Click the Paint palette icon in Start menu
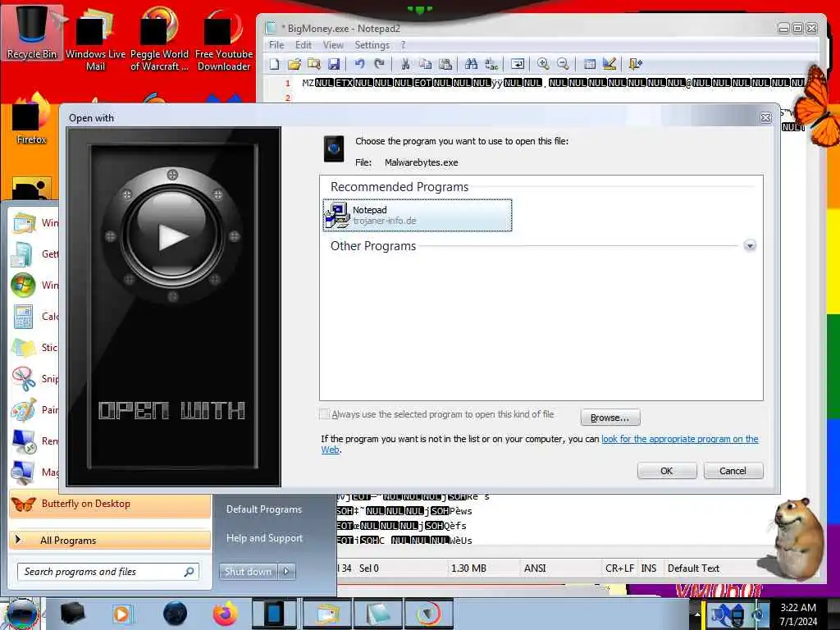Image resolution: width=840 pixels, height=630 pixels. click(24, 410)
